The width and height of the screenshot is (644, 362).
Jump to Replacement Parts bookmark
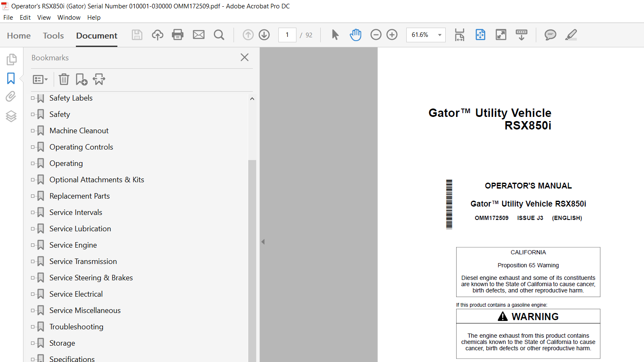(80, 196)
